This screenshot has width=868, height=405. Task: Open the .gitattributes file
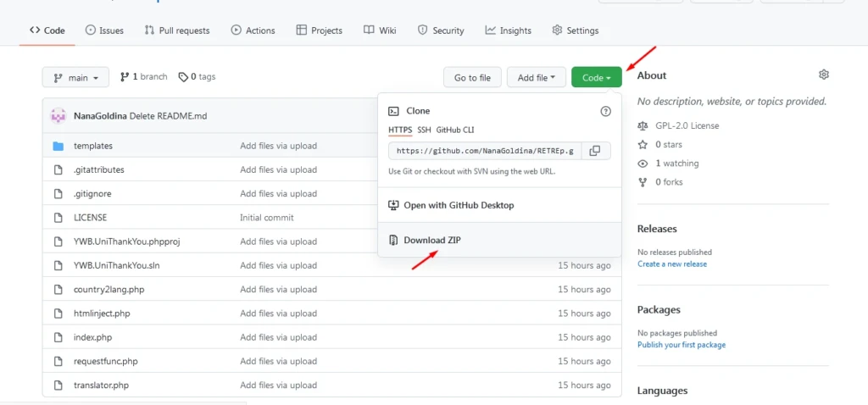point(98,169)
